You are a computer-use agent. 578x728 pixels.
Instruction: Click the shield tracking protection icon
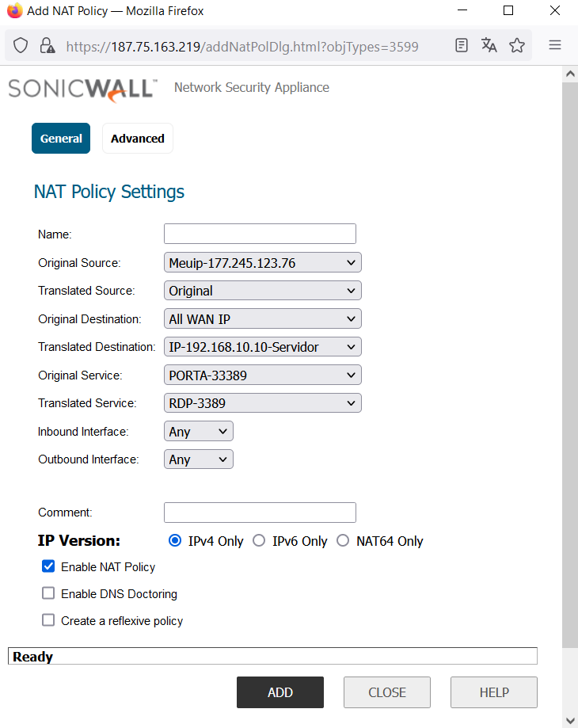[21, 46]
